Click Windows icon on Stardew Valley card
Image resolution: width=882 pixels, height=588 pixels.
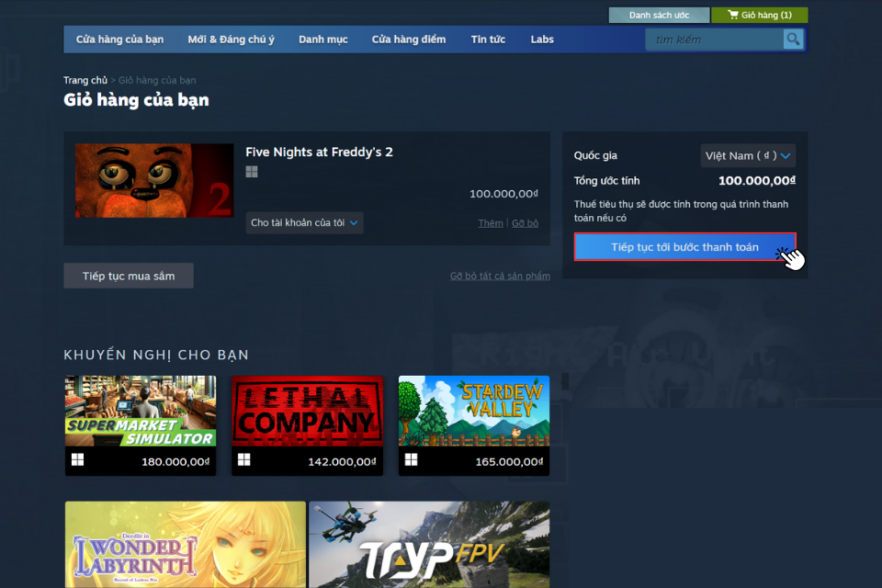(x=412, y=459)
